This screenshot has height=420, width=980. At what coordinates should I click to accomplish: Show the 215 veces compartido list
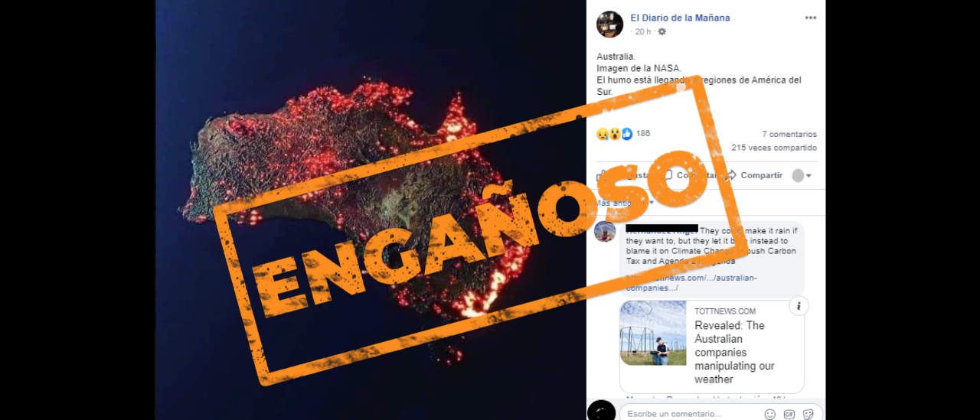pos(773,148)
